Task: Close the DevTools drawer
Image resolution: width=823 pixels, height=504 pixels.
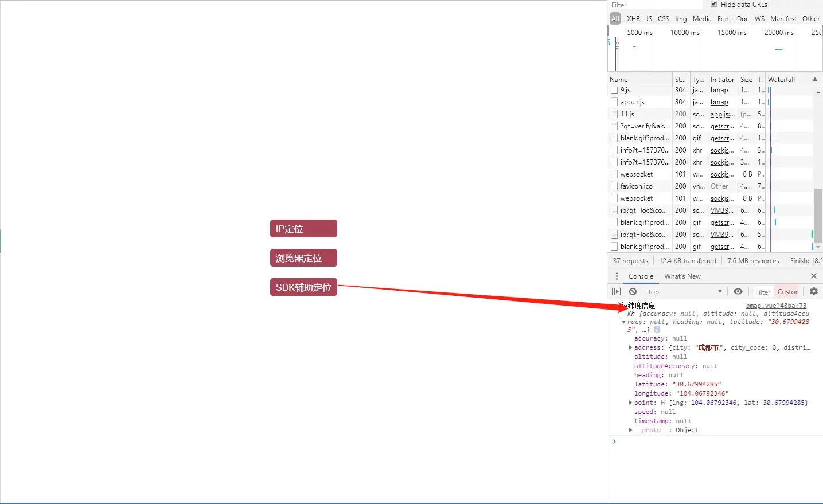Action: click(813, 276)
